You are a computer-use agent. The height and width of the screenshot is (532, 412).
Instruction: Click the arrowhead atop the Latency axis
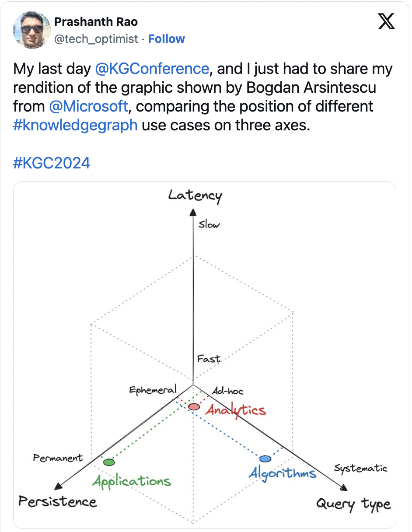click(192, 212)
